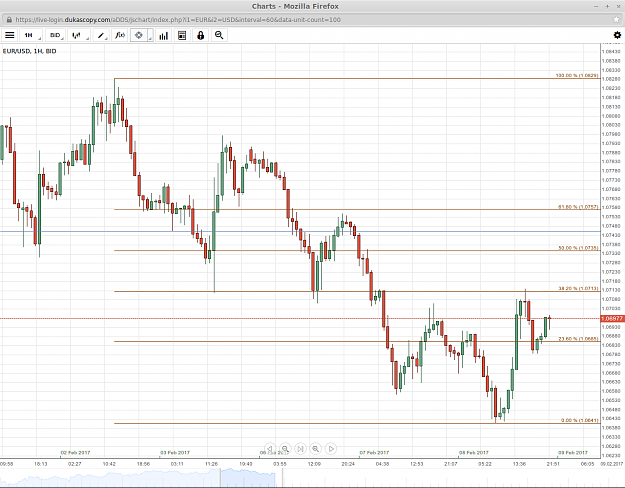Click the EUR/USD, 1H, BID chart label
This screenshot has height=488, width=625.
[29, 51]
